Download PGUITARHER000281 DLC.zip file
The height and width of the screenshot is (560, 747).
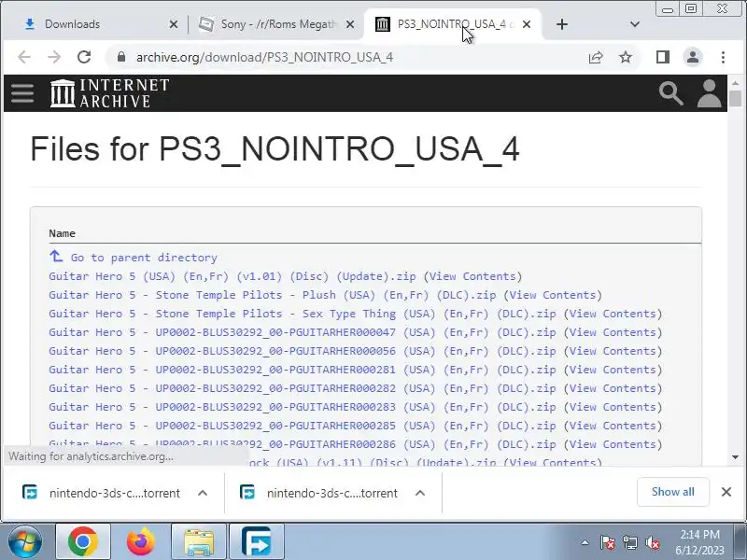[x=302, y=370]
